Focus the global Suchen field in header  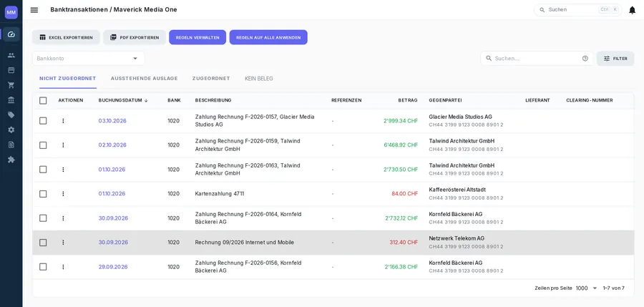pyautogui.click(x=577, y=10)
